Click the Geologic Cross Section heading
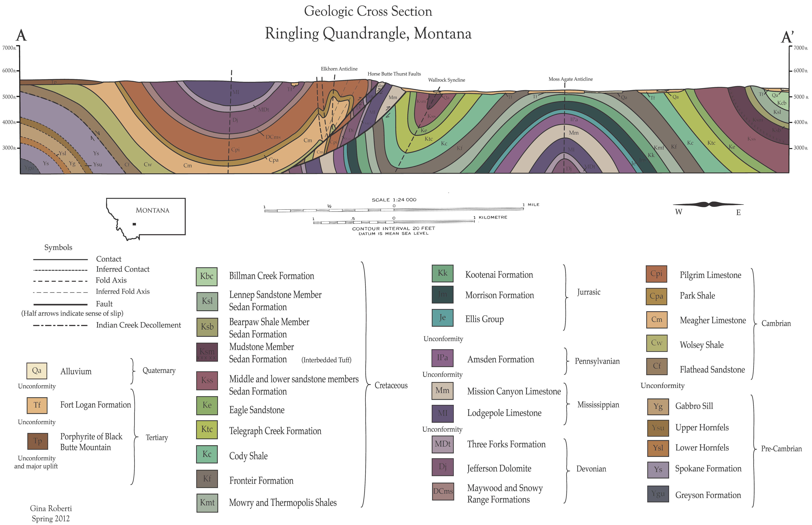This screenshot has height=525, width=812. pos(368,11)
